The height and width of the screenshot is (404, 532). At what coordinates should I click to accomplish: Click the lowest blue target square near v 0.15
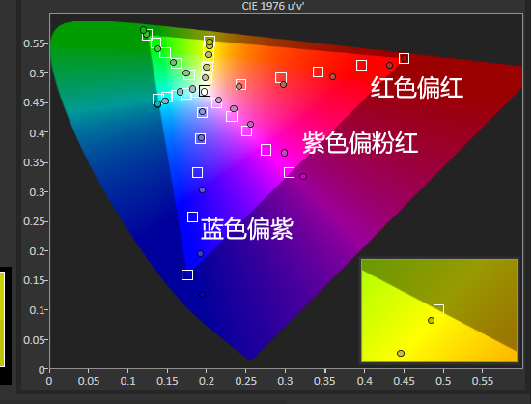[x=187, y=274]
